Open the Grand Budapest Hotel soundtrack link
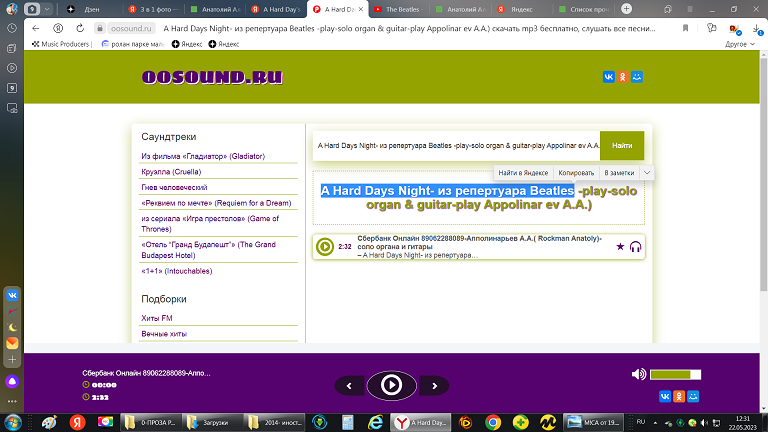 (209, 250)
